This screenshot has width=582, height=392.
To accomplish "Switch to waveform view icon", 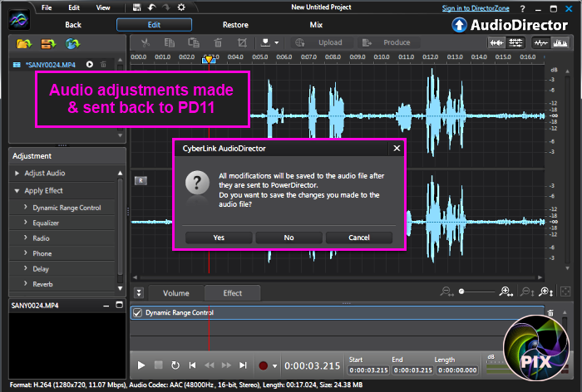I will pyautogui.click(x=496, y=43).
